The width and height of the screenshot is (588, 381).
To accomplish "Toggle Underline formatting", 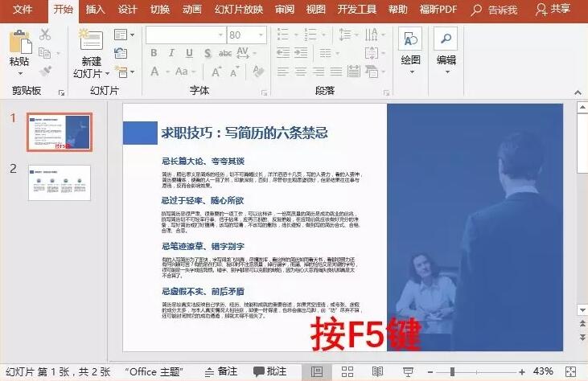I will pos(189,53).
